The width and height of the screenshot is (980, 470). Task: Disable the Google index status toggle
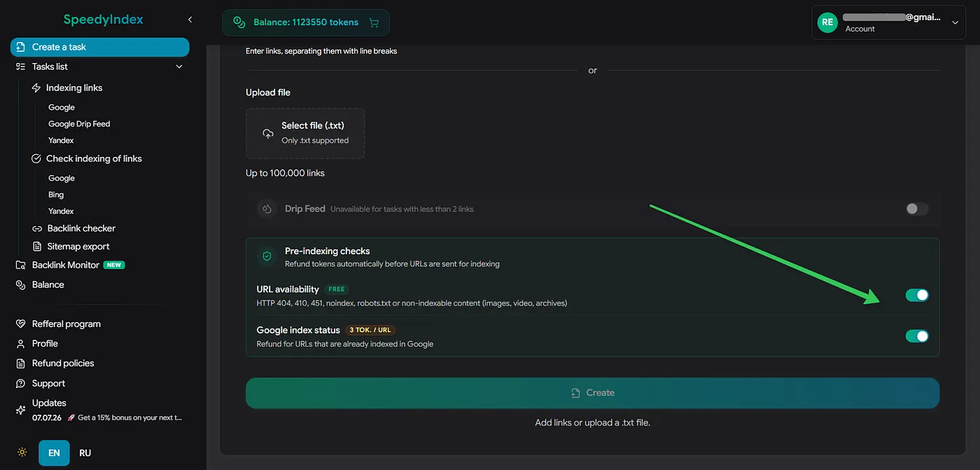click(x=917, y=336)
